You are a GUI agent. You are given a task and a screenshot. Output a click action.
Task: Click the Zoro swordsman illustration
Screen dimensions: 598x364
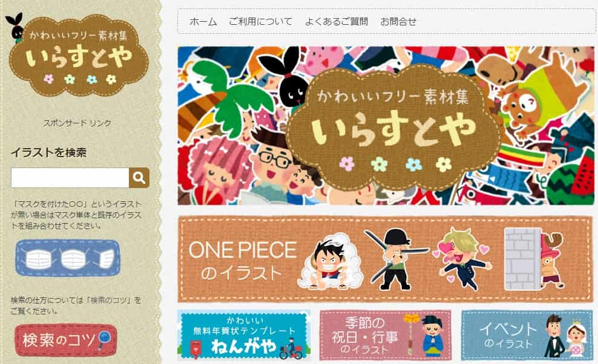pos(396,259)
